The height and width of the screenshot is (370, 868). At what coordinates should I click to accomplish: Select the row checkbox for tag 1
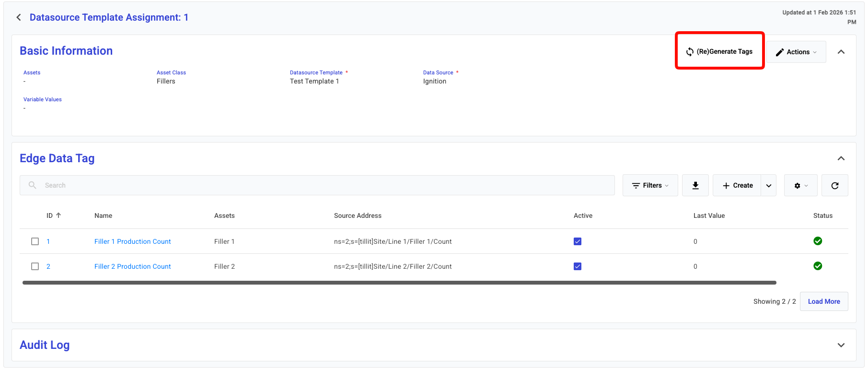click(x=35, y=241)
